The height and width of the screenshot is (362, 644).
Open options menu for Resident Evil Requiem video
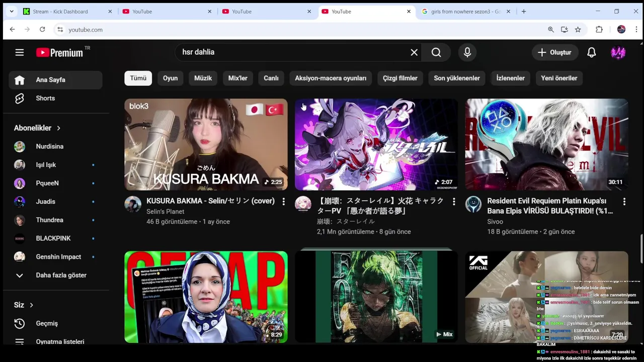[x=624, y=202]
